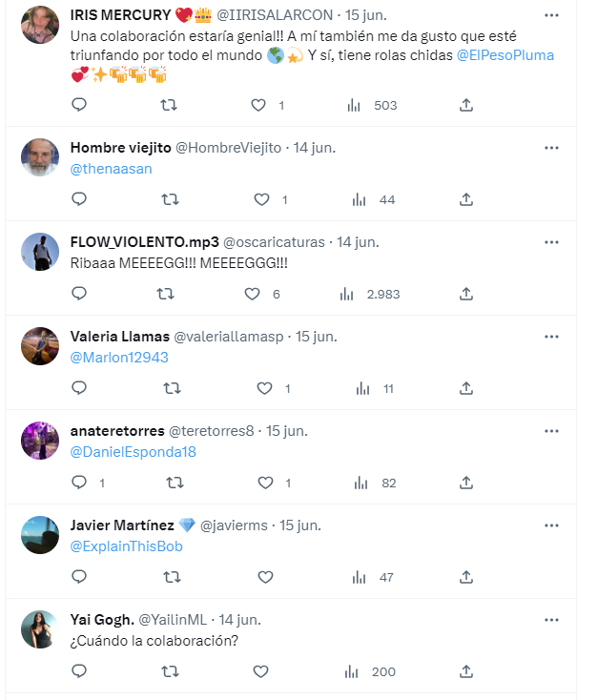Open more options on IRIS MERCURY's tweet
The width and height of the screenshot is (597, 700).
pyautogui.click(x=551, y=15)
